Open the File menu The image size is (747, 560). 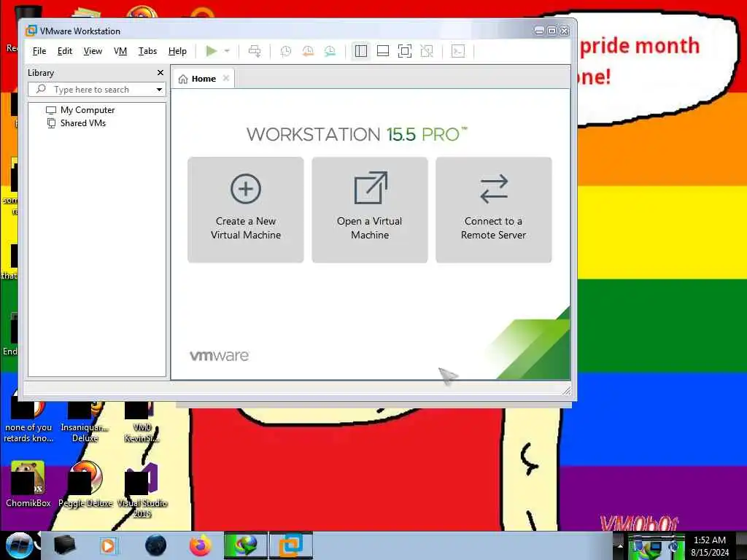coord(39,51)
